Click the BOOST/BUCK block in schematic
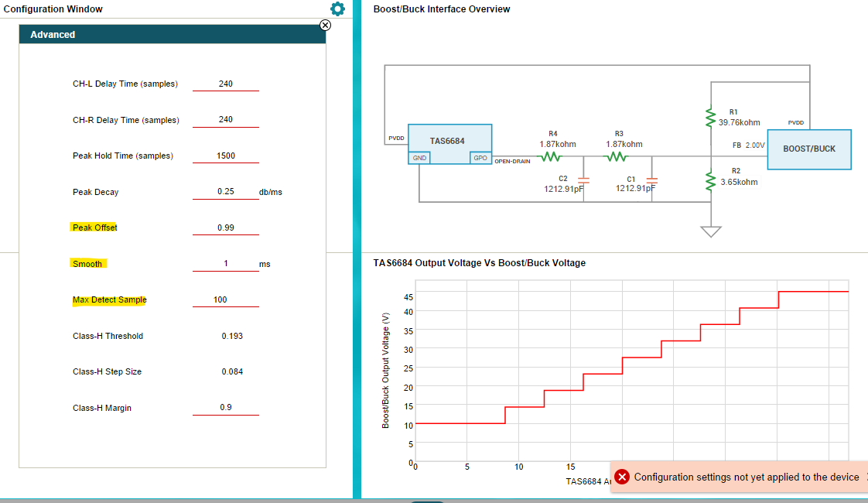 pos(808,149)
